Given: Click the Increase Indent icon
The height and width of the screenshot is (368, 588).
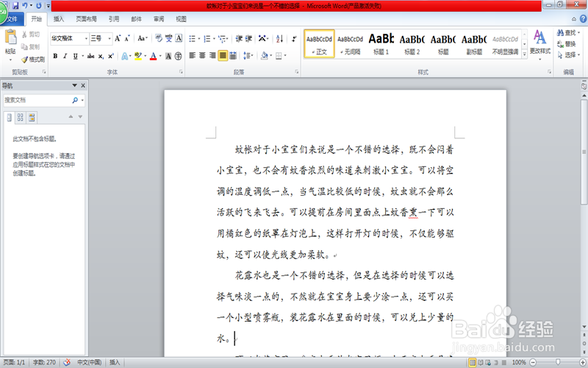Looking at the screenshot, I should pos(248,38).
